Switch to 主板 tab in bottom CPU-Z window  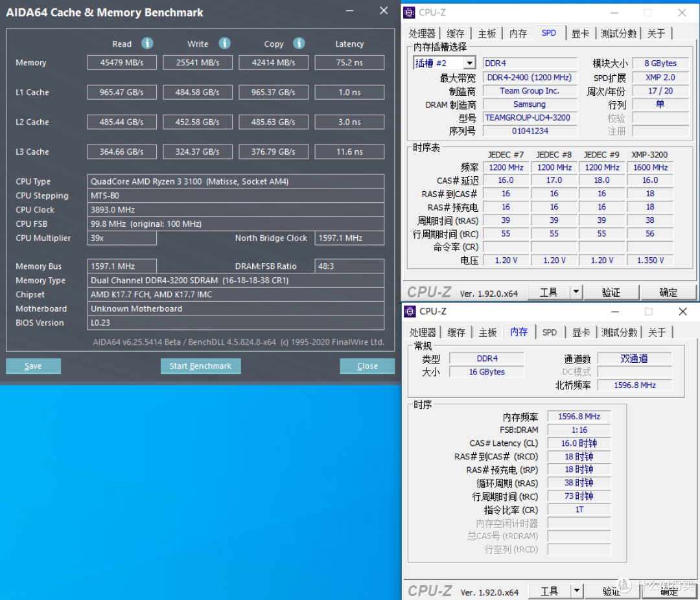click(x=488, y=332)
